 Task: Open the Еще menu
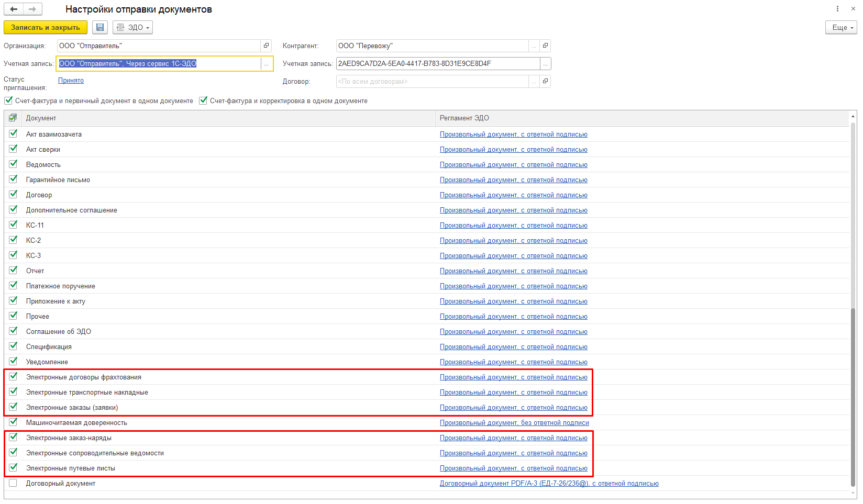tap(841, 27)
